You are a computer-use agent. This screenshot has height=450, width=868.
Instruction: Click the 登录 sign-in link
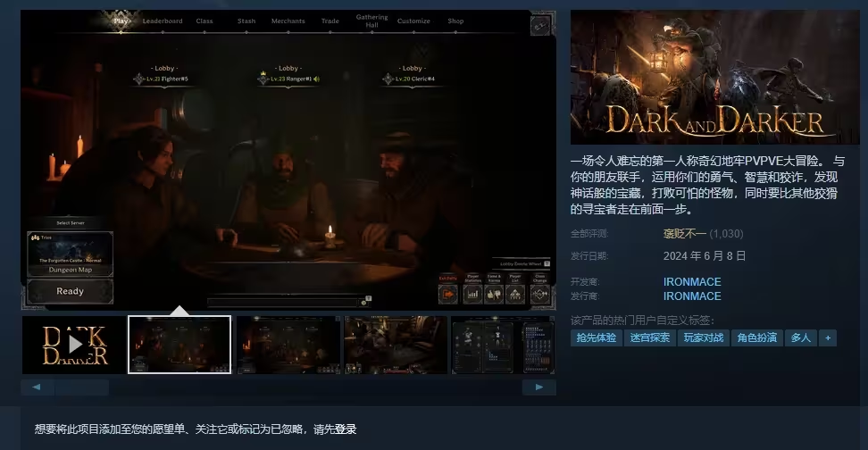(x=346, y=429)
